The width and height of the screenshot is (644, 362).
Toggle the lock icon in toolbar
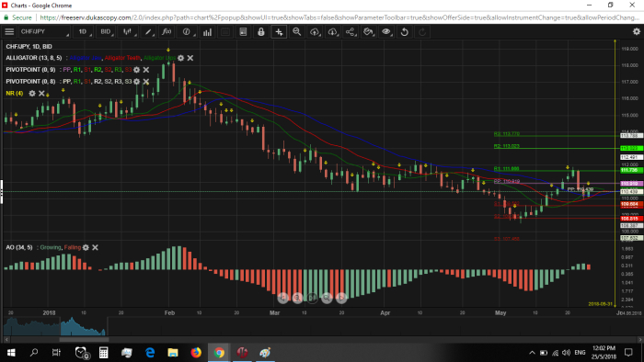[260, 31]
